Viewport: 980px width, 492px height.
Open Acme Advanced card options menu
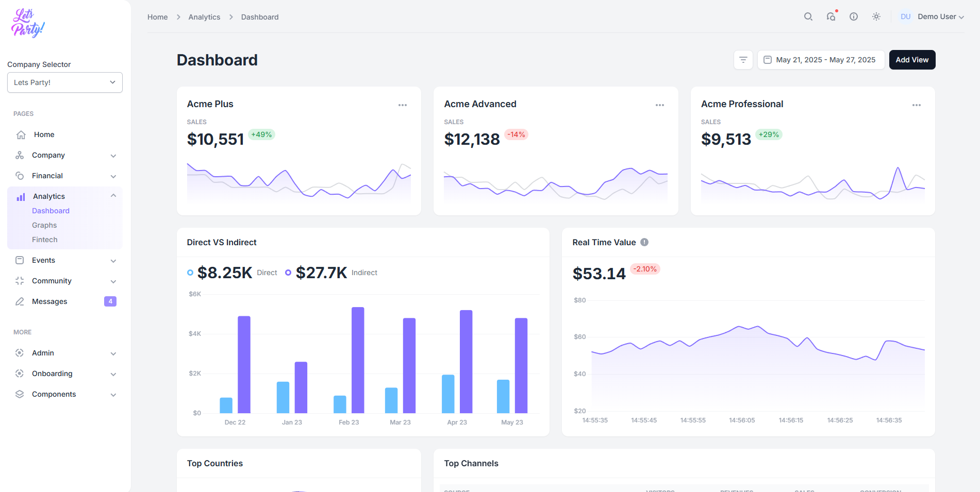coord(660,105)
